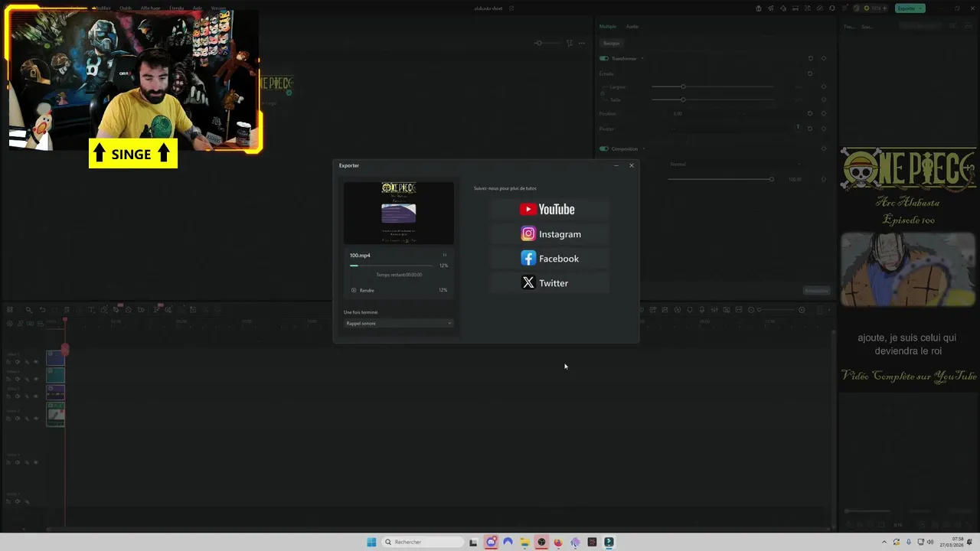The height and width of the screenshot is (551, 980).
Task: Click the opacity slider showing 100,00
Action: coord(720,179)
